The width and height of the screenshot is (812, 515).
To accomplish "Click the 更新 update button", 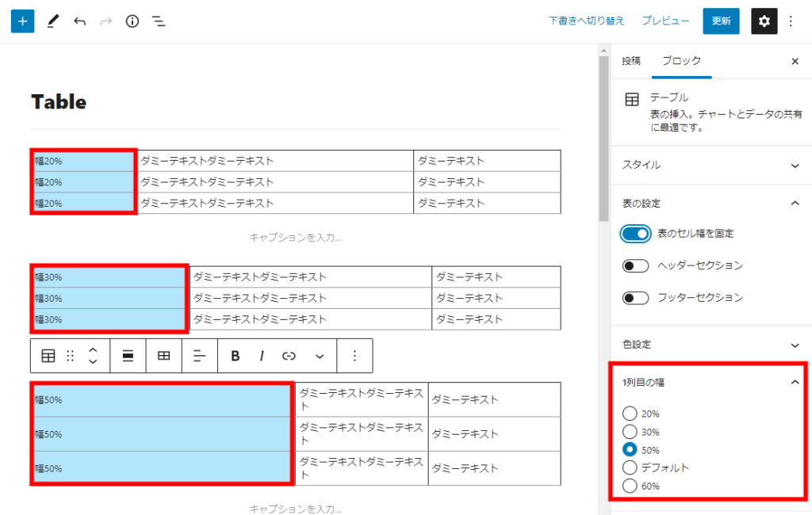I will [721, 21].
